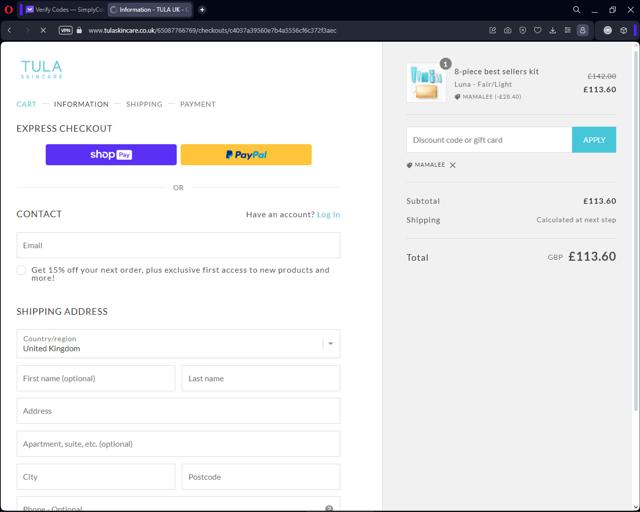Check the 15% off next order checkbox
This screenshot has height=512, width=640.
(21, 270)
